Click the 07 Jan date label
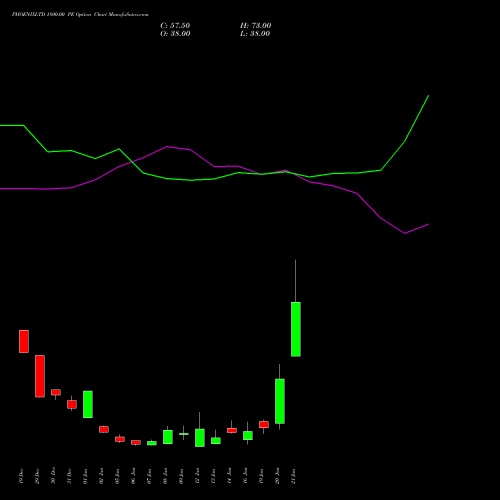This screenshot has height=500, width=500. (x=149, y=476)
